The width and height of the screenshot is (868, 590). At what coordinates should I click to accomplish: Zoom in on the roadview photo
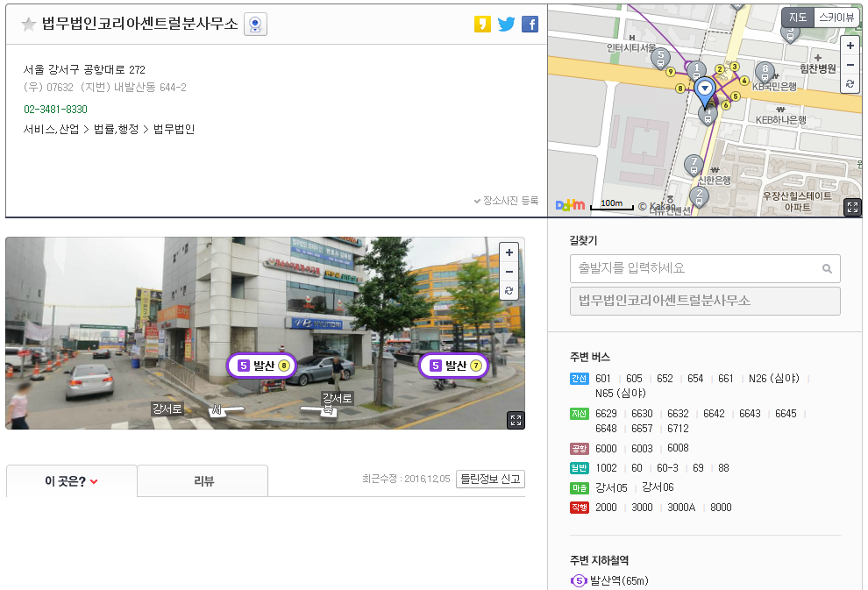coord(509,252)
